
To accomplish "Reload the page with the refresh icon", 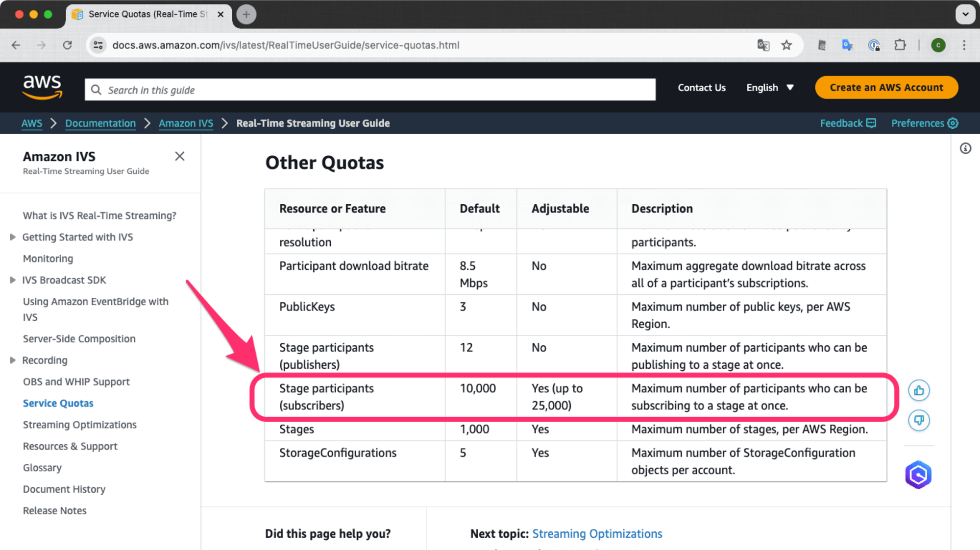I will pos(68,45).
